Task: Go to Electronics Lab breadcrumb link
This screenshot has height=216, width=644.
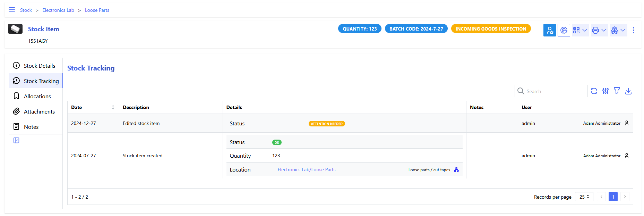Action: [x=58, y=10]
